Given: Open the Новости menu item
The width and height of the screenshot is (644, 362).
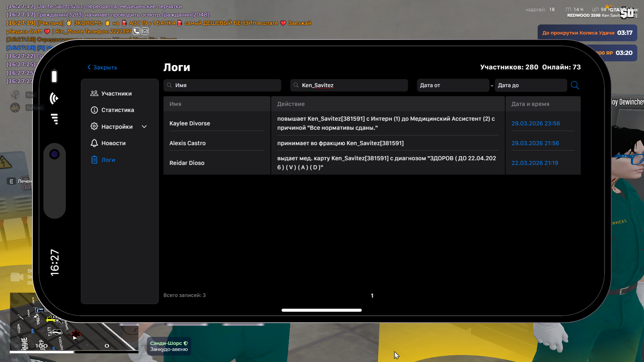Looking at the screenshot, I should (x=113, y=143).
